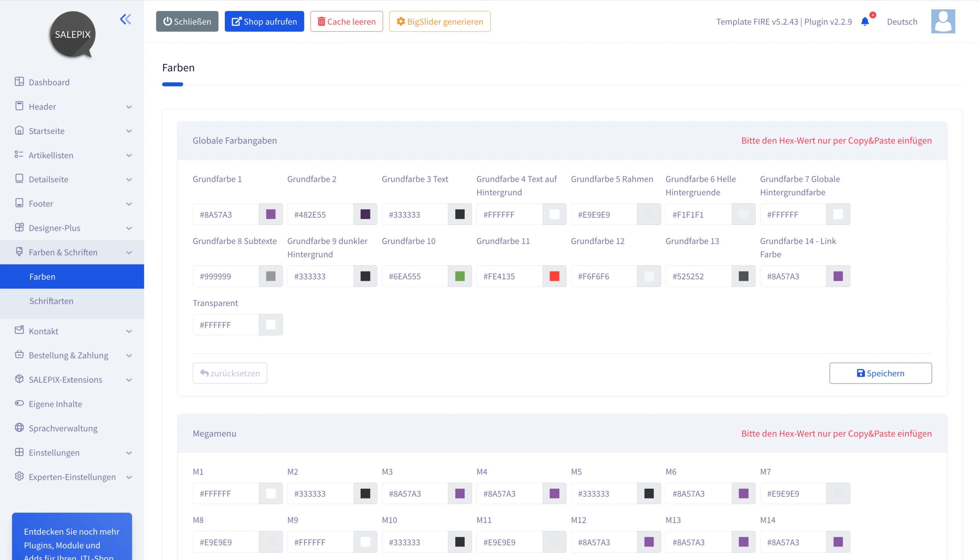Click the SALEPIX-Extensions box icon

19,379
